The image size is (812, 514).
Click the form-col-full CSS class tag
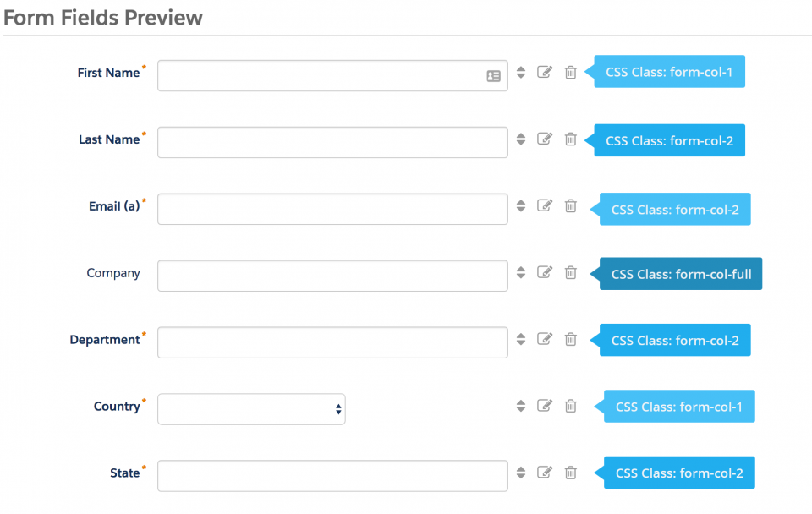pos(680,273)
